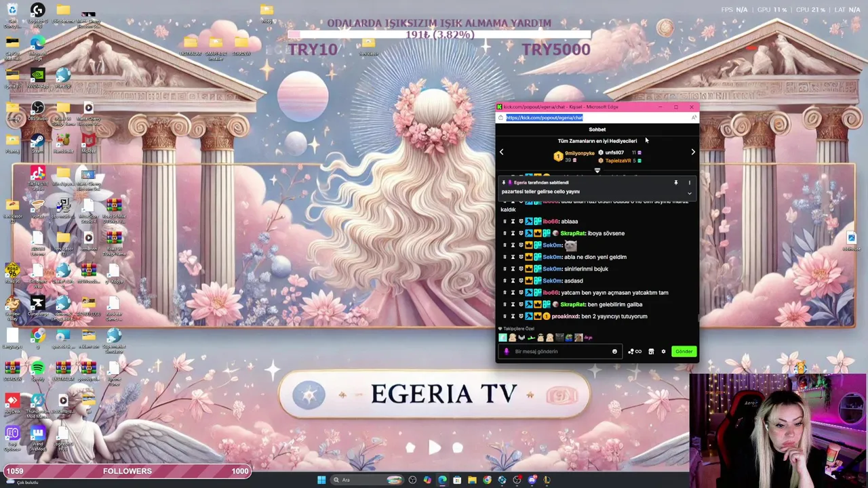This screenshot has width=868, height=488.
Task: Timeout ibo66 'ablaaa' message with hourglass icon
Action: [x=513, y=221]
